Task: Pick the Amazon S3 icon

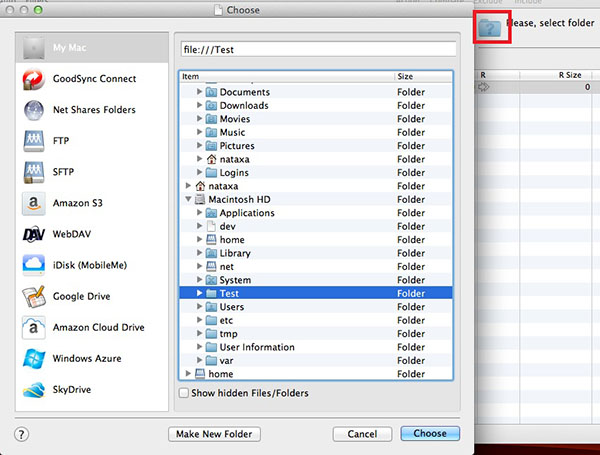Action: pyautogui.click(x=34, y=203)
